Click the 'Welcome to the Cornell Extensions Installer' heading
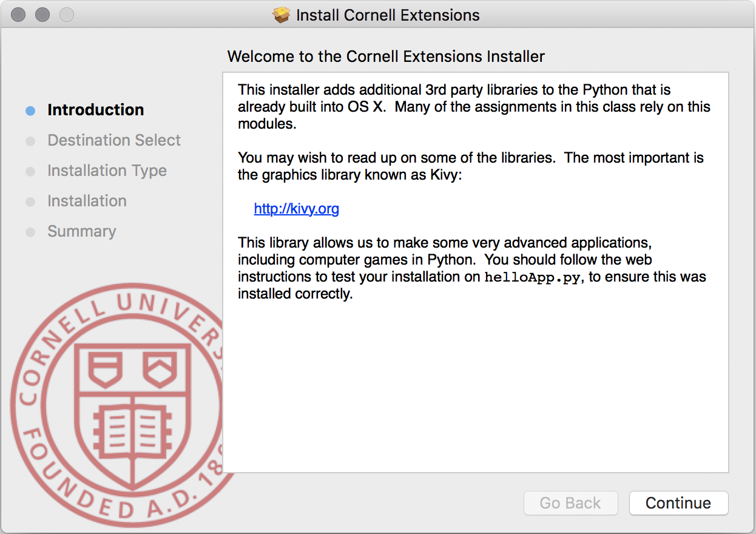Viewport: 756px width, 534px height. [386, 56]
